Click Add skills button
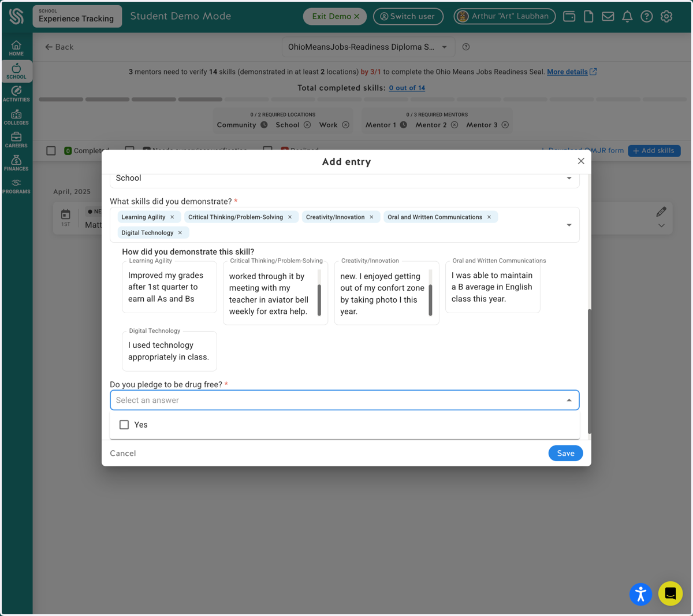The height and width of the screenshot is (616, 693). (654, 151)
